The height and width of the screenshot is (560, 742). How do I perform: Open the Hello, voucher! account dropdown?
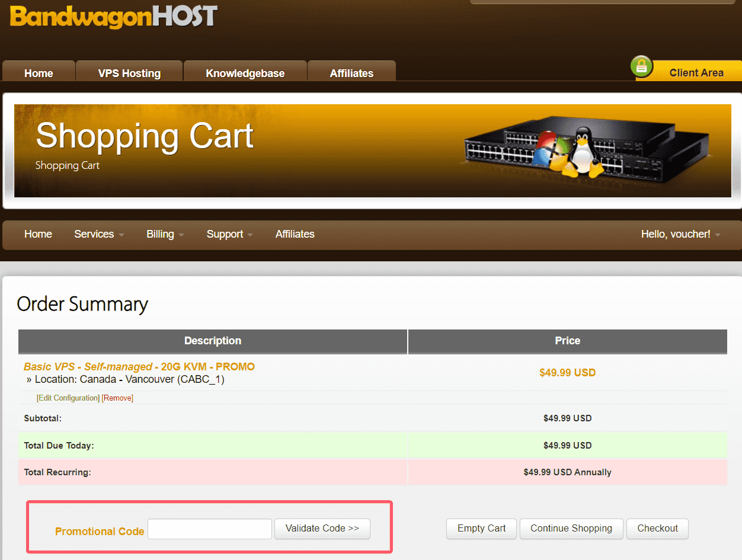point(681,234)
